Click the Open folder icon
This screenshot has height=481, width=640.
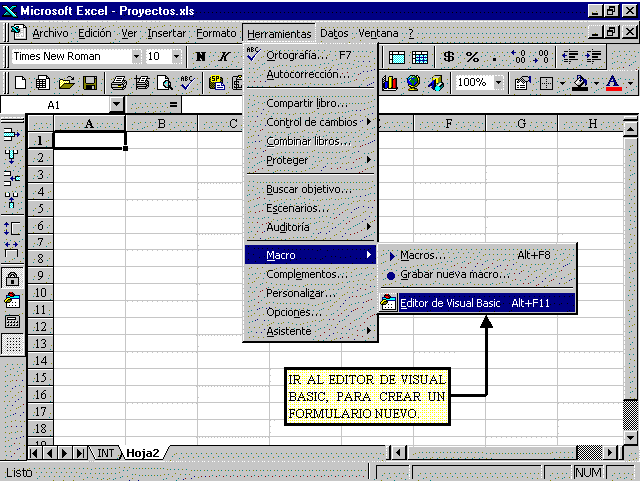pos(67,83)
